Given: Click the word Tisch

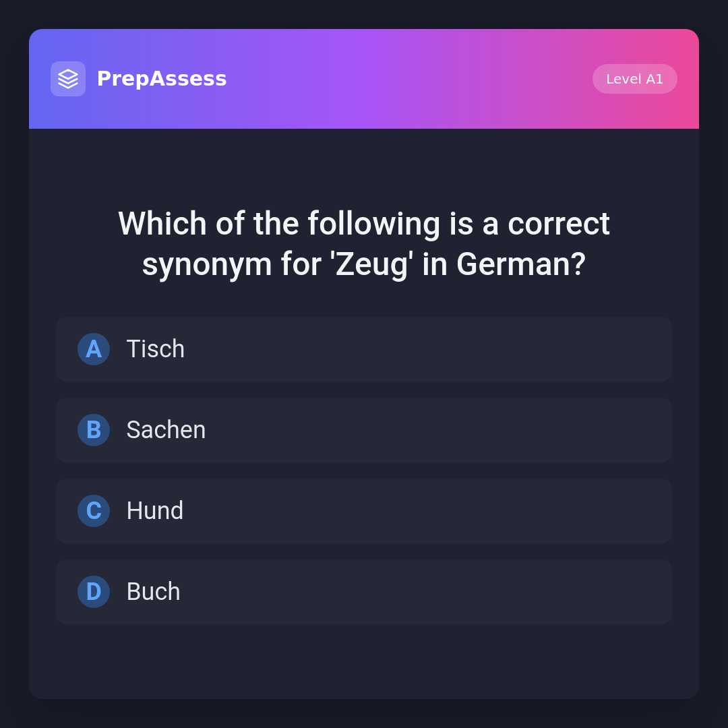Looking at the screenshot, I should (155, 349).
